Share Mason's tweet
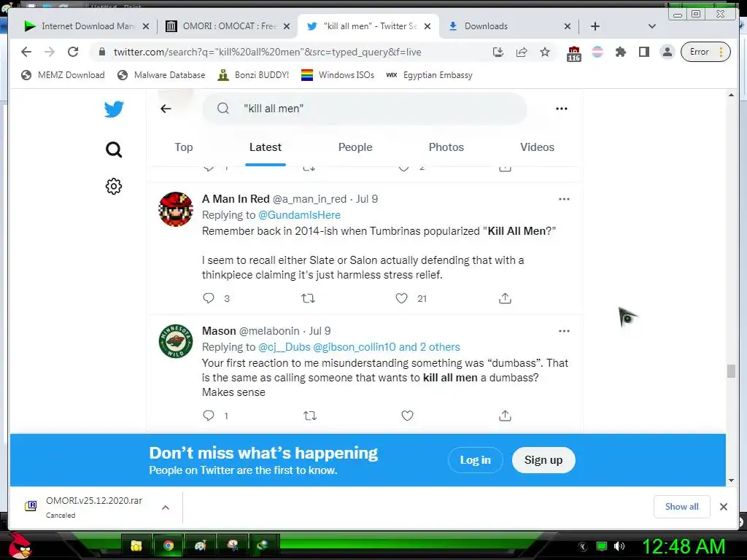The height and width of the screenshot is (560, 747). 505,416
